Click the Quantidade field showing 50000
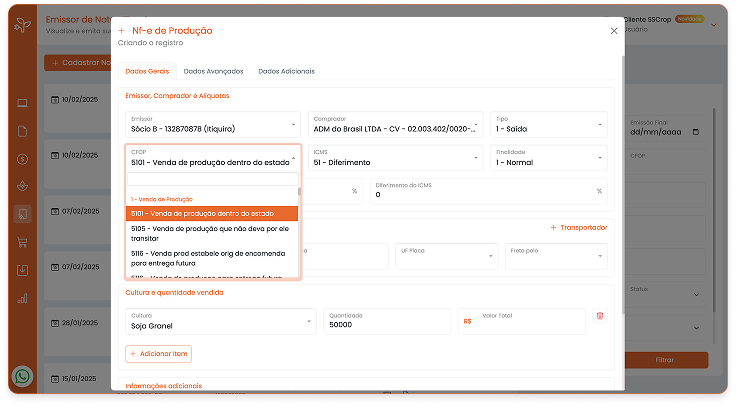This screenshot has height=406, width=736. 386,321
